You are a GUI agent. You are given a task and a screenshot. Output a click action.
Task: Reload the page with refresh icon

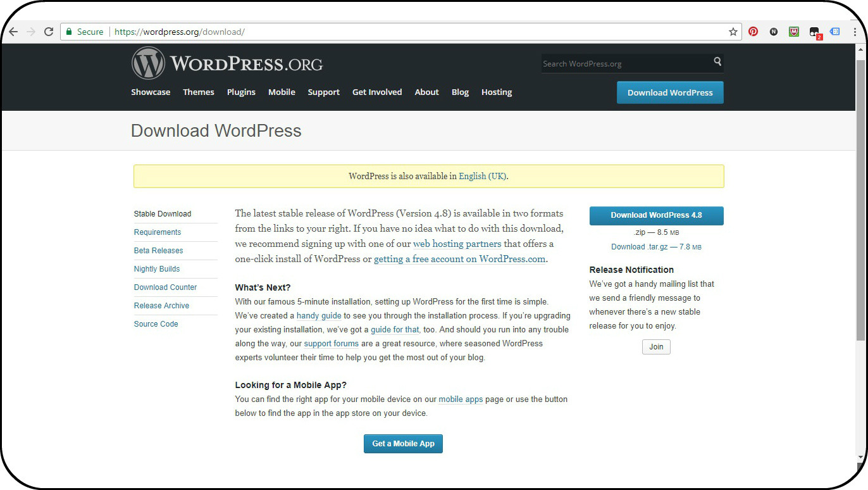coord(49,32)
